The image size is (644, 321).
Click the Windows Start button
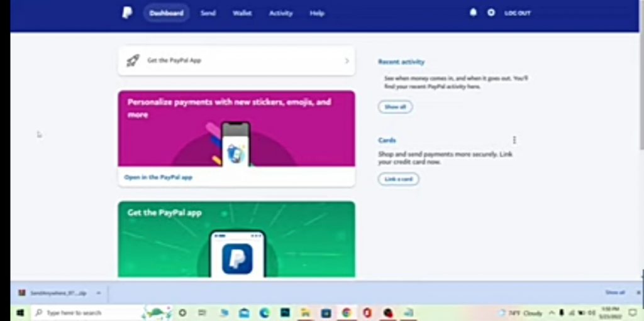point(19,313)
